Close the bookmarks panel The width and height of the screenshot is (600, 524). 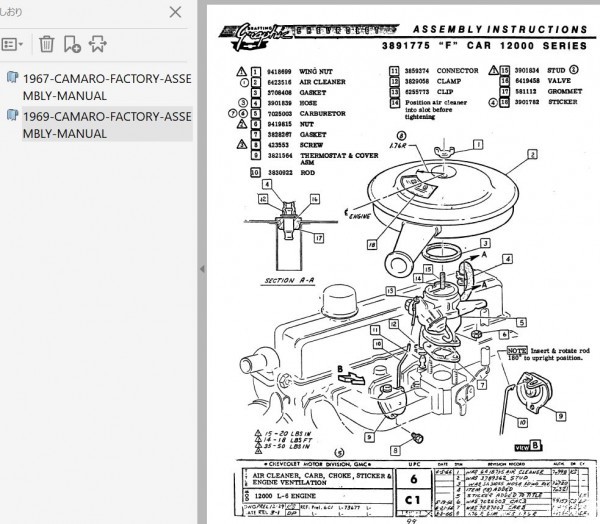[175, 12]
